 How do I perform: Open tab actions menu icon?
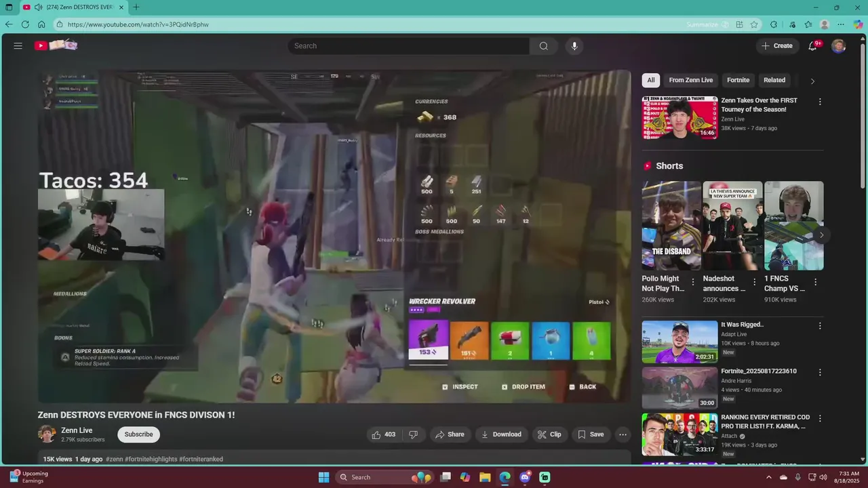[9, 7]
